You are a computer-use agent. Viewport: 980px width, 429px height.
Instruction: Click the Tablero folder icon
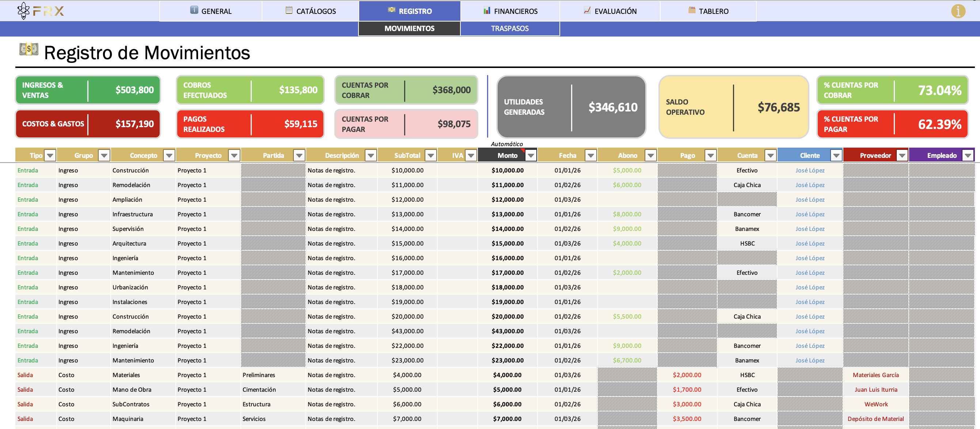[x=692, y=10]
